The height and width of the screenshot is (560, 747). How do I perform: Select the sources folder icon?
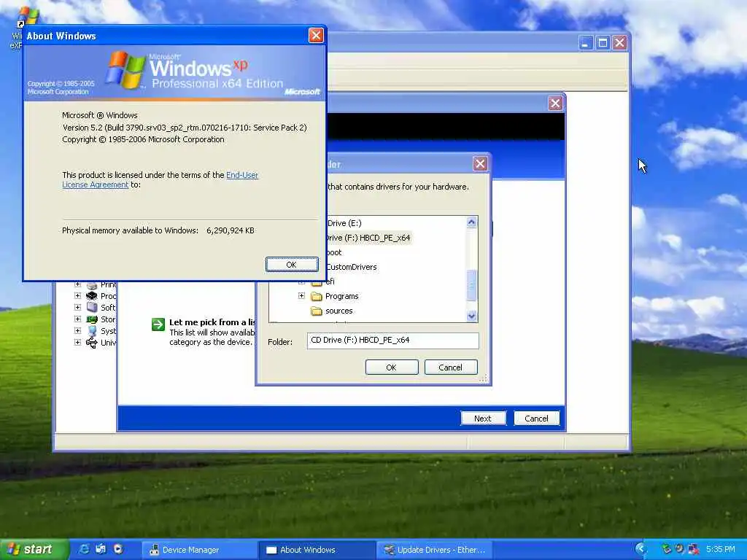[x=317, y=311]
